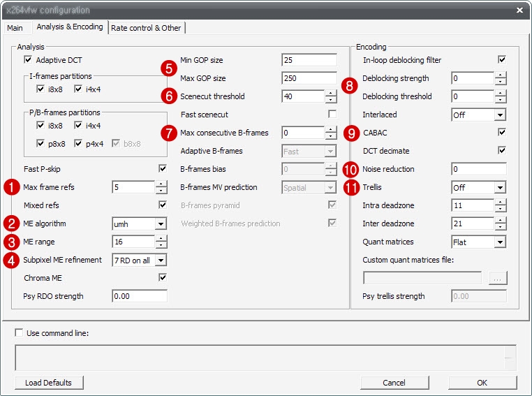Click the Max GOP size field
This screenshot has height=396, width=532.
pyautogui.click(x=309, y=78)
